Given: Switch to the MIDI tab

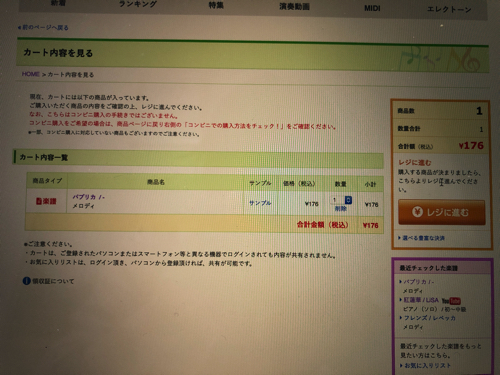Looking at the screenshot, I should [372, 8].
